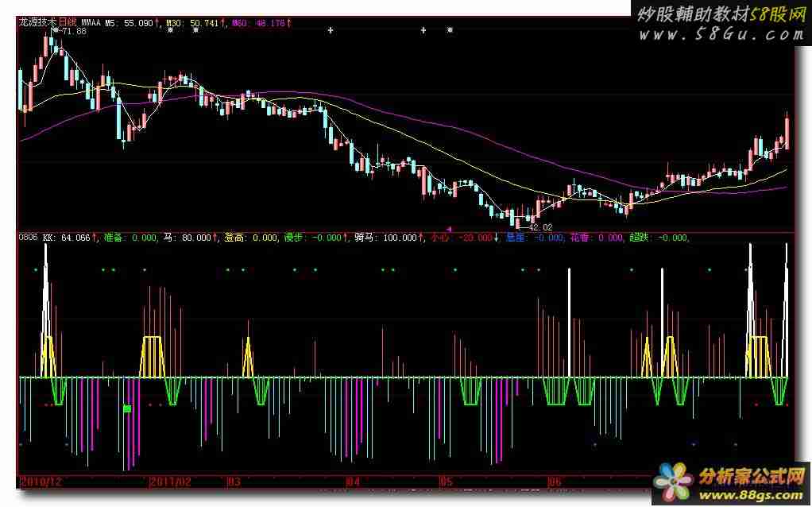
Task: Jump to the 03 month marker
Action: pyautogui.click(x=234, y=482)
